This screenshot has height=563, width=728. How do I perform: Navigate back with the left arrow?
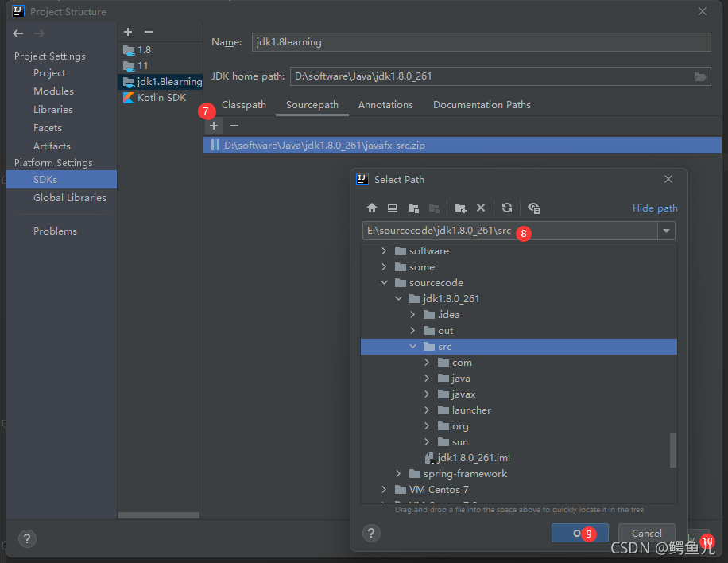click(x=18, y=33)
